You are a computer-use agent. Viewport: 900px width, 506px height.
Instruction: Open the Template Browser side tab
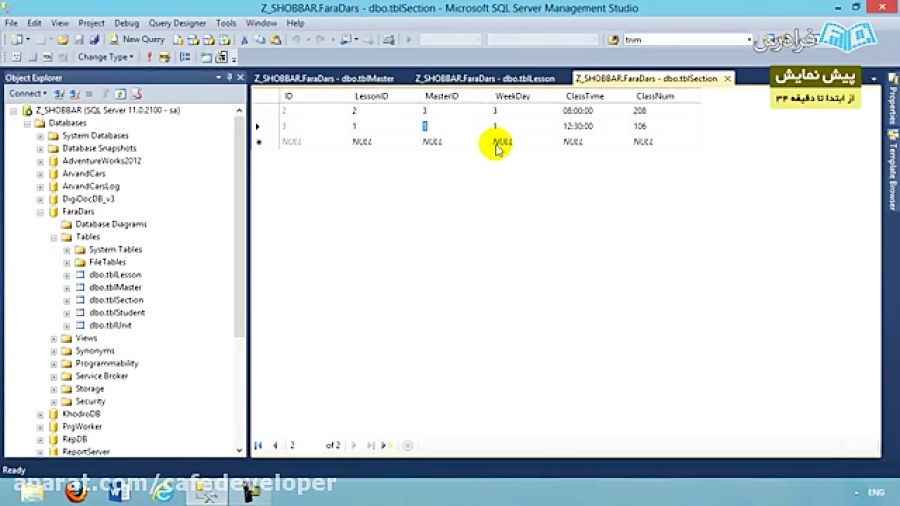point(893,171)
